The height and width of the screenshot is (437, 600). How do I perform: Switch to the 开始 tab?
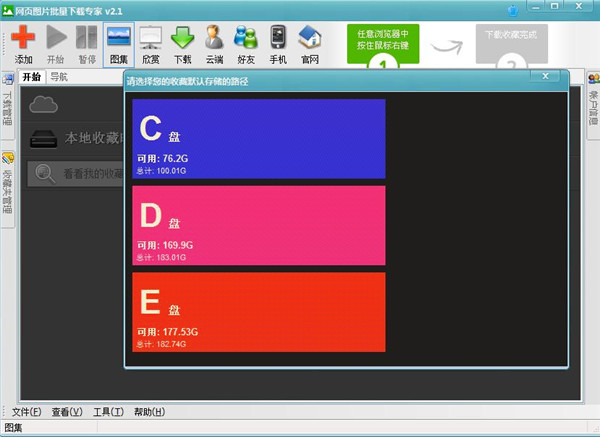(x=32, y=77)
